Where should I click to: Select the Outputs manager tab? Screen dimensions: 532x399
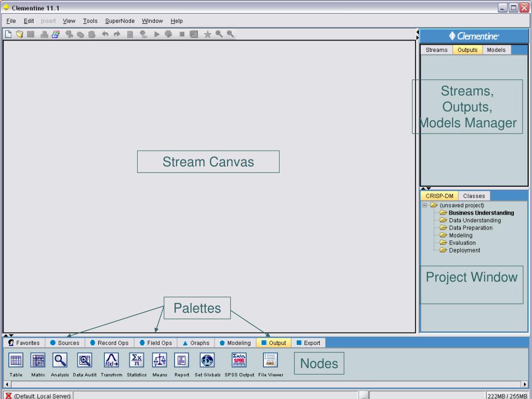tap(468, 50)
